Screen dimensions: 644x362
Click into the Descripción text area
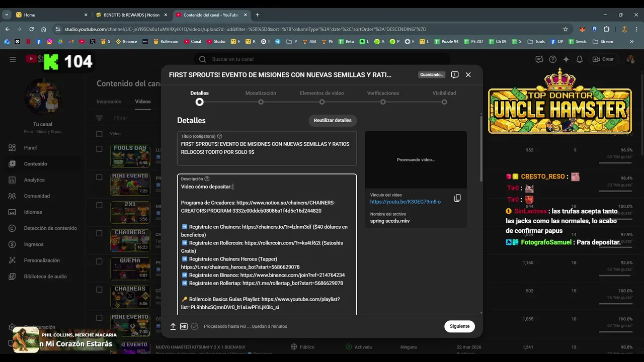267,244
